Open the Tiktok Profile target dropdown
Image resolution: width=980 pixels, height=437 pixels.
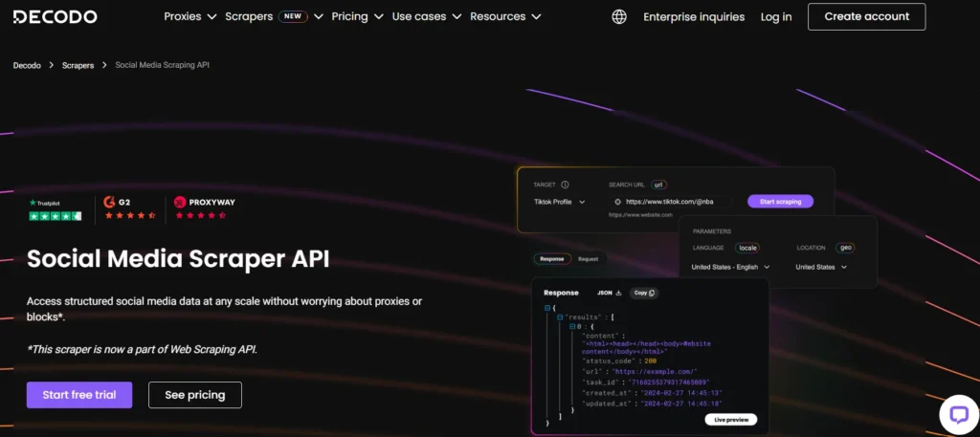click(x=559, y=202)
